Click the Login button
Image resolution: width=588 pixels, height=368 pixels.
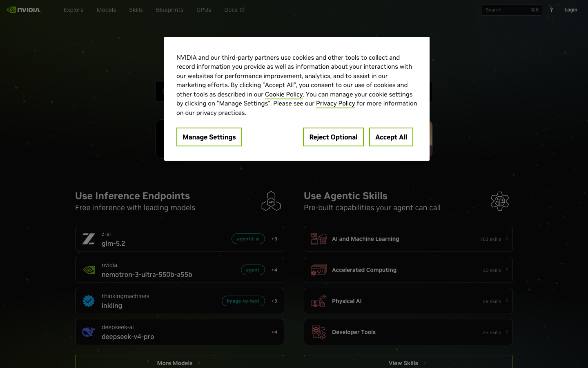[571, 10]
